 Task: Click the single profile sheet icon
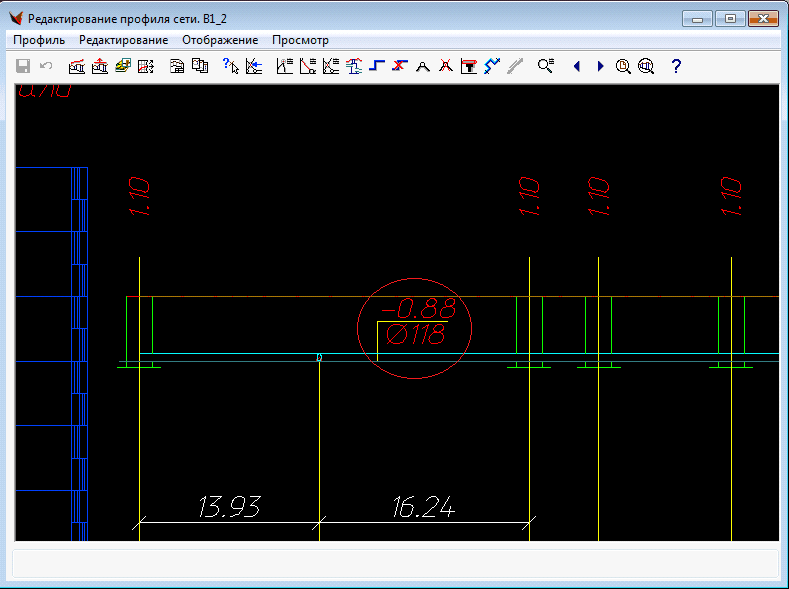[177, 66]
